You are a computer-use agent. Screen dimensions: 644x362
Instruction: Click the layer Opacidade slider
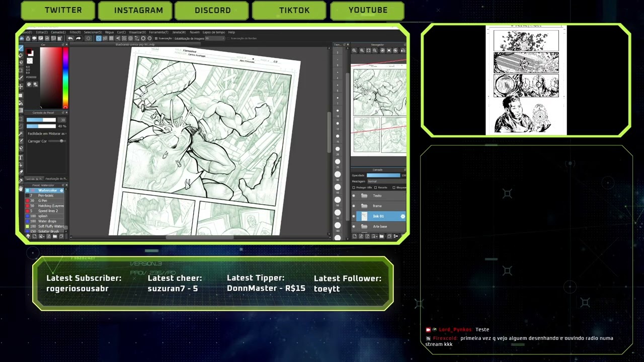coord(383,175)
